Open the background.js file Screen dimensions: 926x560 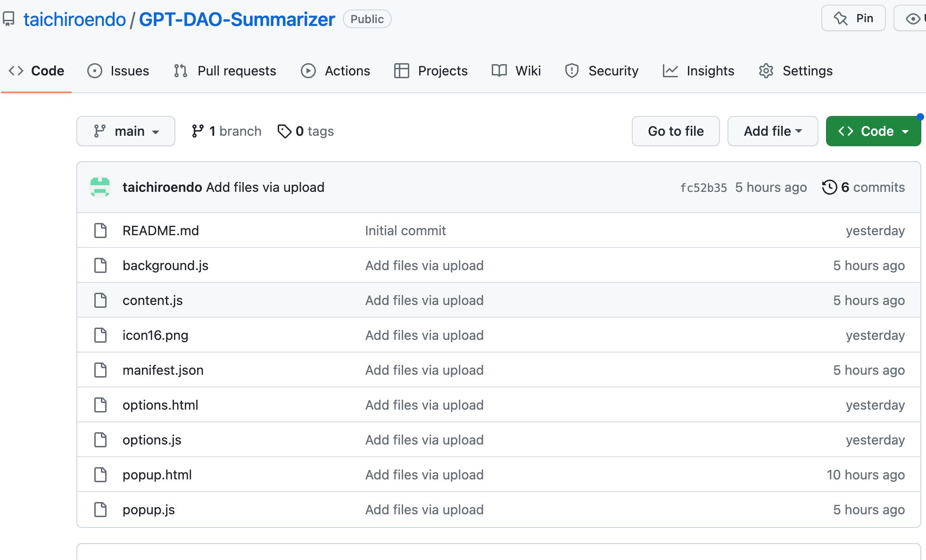[x=165, y=265]
